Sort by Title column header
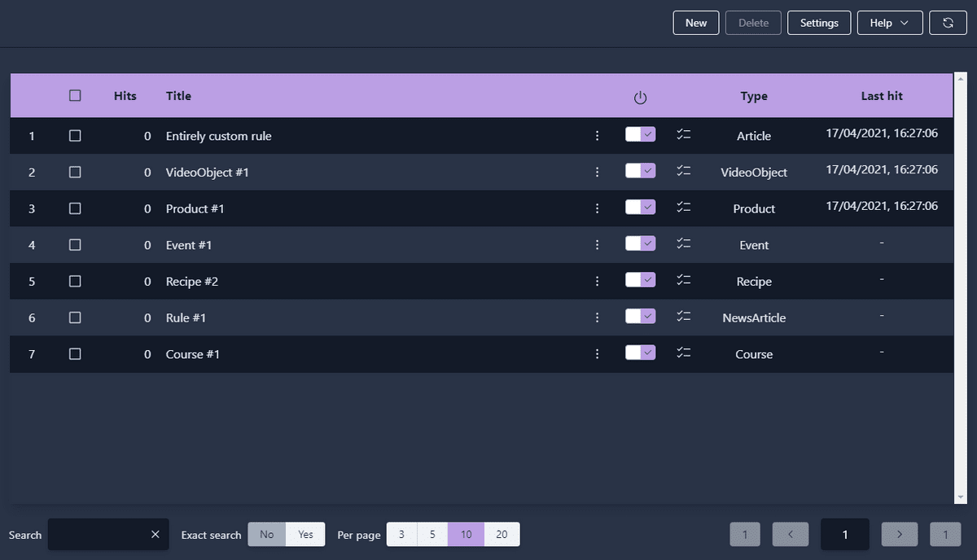The width and height of the screenshot is (977, 560). point(178,95)
